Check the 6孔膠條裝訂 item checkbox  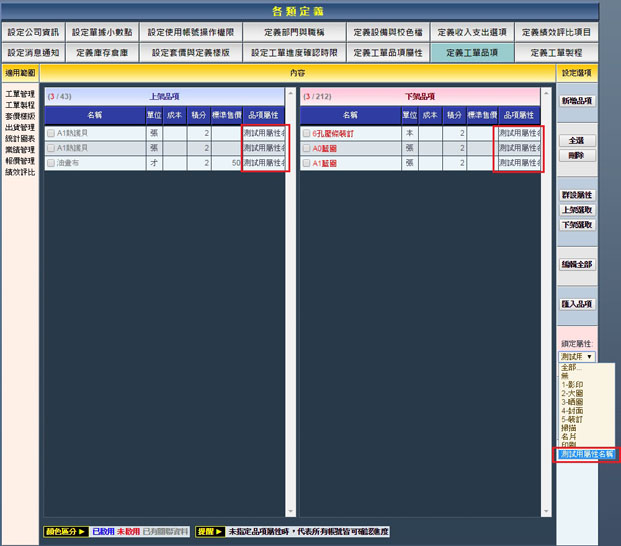(x=307, y=133)
